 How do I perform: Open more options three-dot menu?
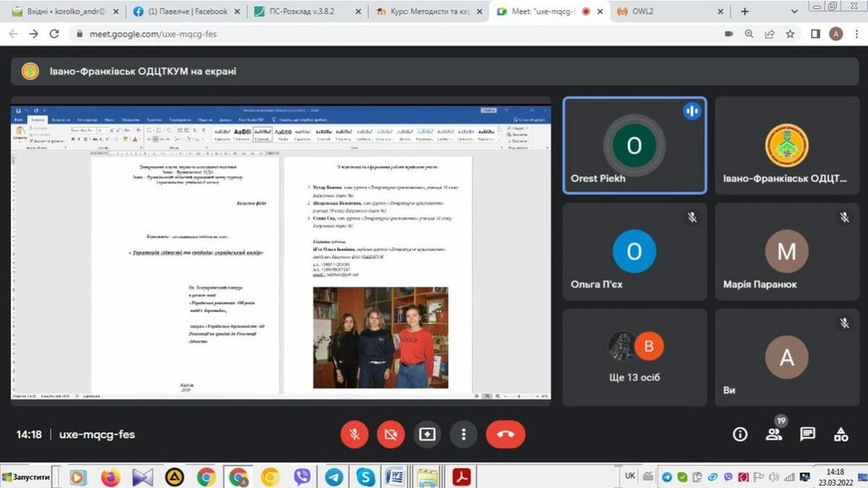click(464, 435)
